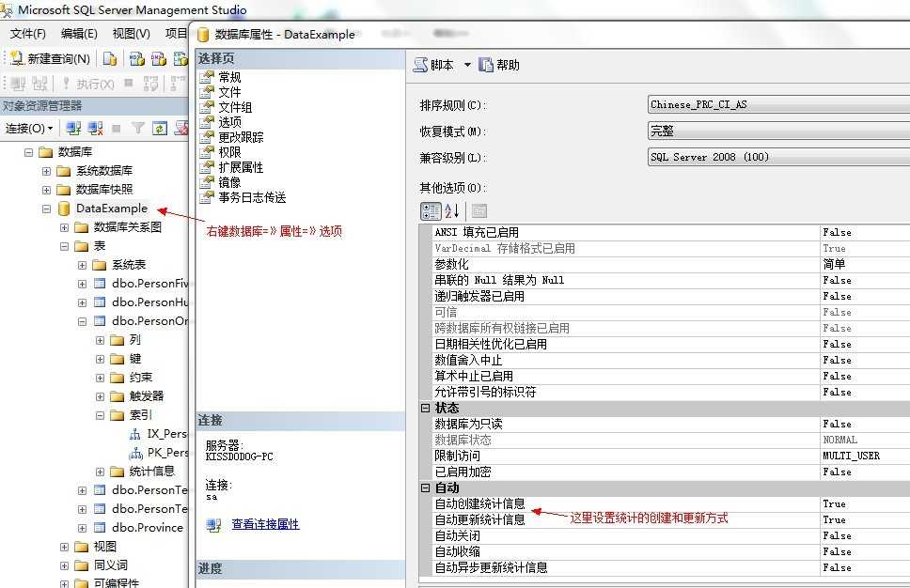This screenshot has height=588, width=910.
Task: Select the 表 folder in tree
Action: point(100,246)
